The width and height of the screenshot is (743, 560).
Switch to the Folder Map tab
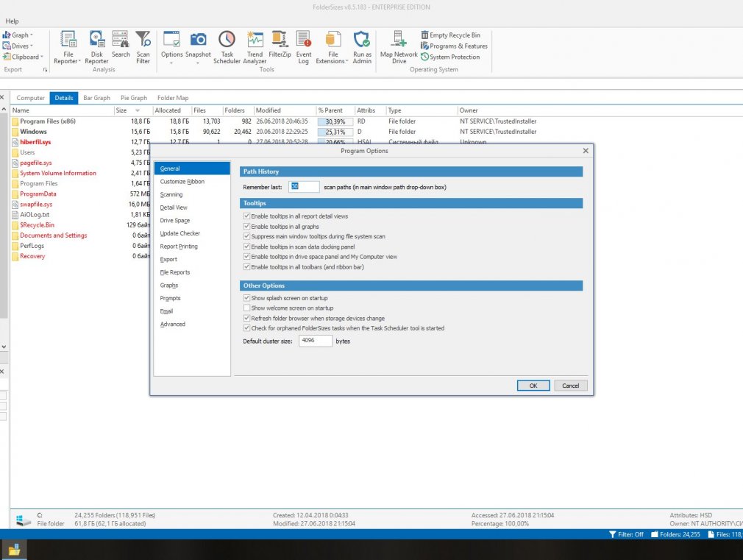click(x=173, y=98)
